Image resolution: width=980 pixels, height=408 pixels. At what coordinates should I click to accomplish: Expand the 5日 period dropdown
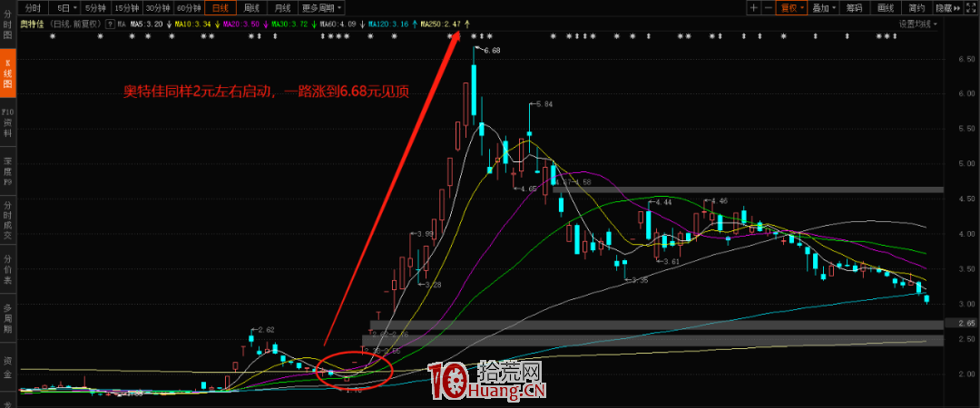[x=65, y=8]
